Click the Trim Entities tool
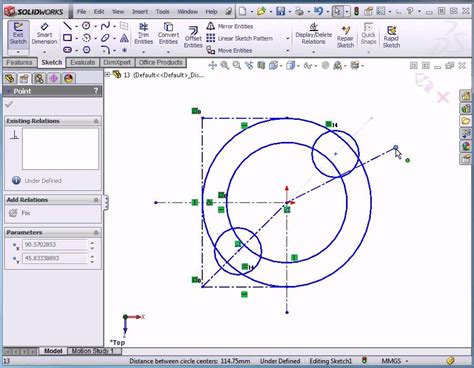Viewport: 474px width, 368px height. (x=143, y=34)
